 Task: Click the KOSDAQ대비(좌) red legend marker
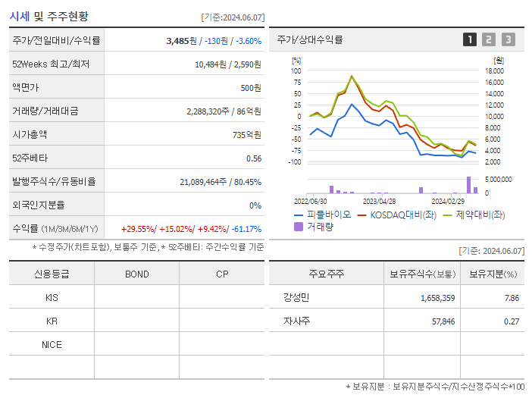(x=362, y=215)
